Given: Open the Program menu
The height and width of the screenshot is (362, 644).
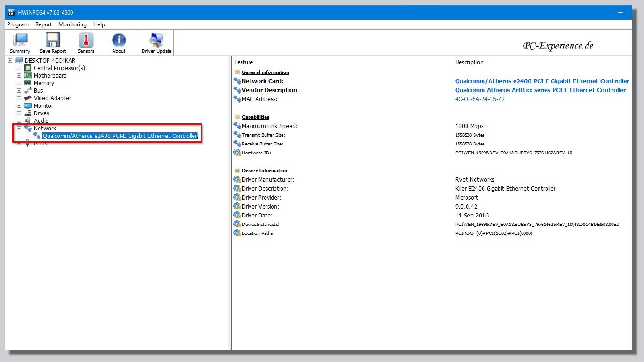Looking at the screenshot, I should tap(18, 24).
